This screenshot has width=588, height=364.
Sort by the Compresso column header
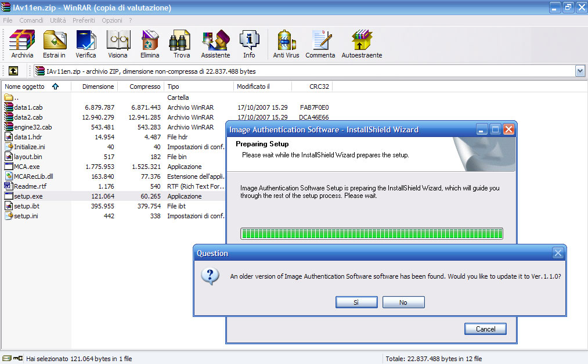point(140,87)
